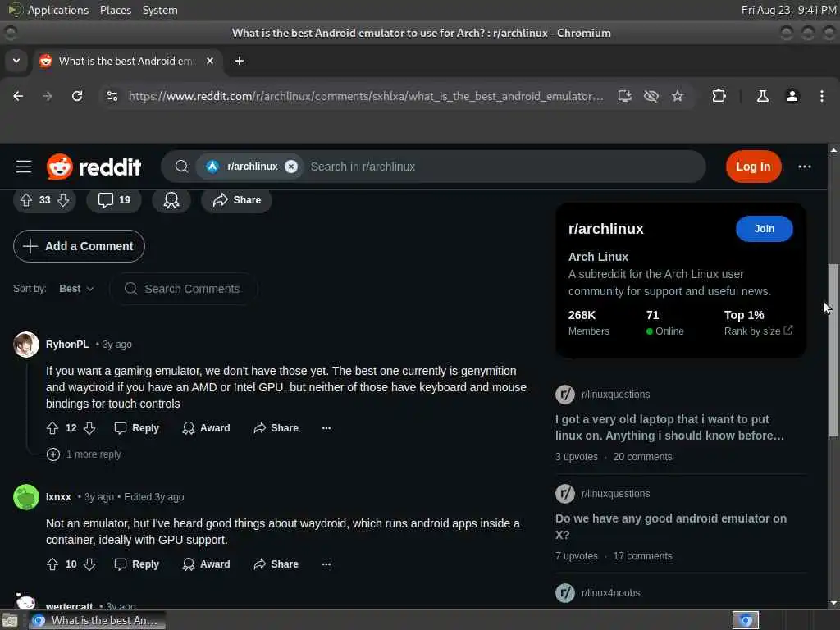Give an award to the post
Screen dimensions: 840x630
pos(171,200)
